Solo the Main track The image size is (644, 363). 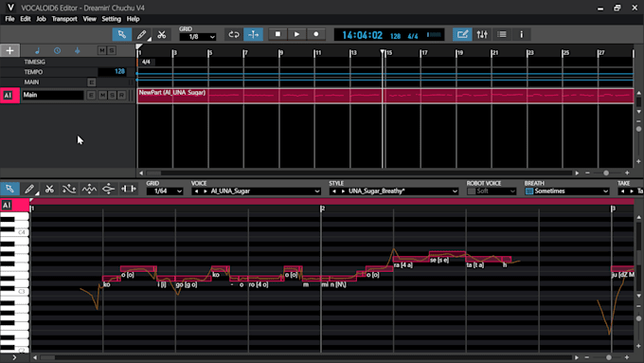[112, 96]
